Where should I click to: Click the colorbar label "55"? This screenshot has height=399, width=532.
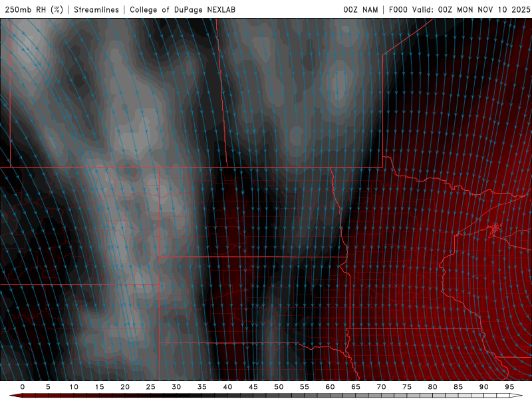[x=305, y=387]
